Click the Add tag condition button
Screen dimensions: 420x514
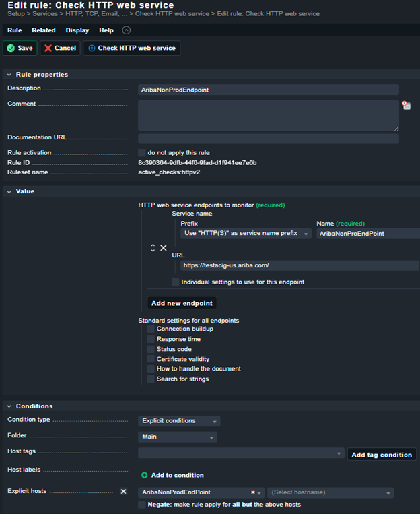[382, 455]
